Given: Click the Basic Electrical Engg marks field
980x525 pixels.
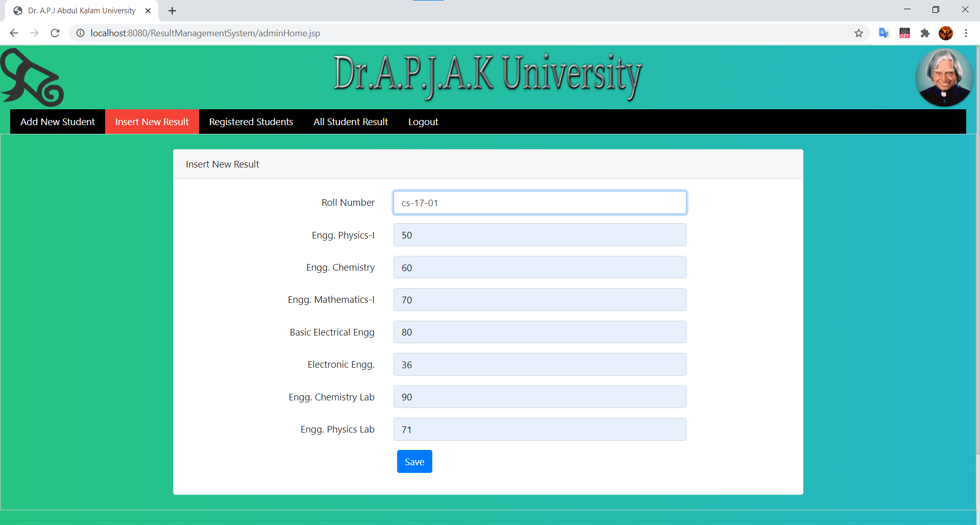Looking at the screenshot, I should coord(540,332).
